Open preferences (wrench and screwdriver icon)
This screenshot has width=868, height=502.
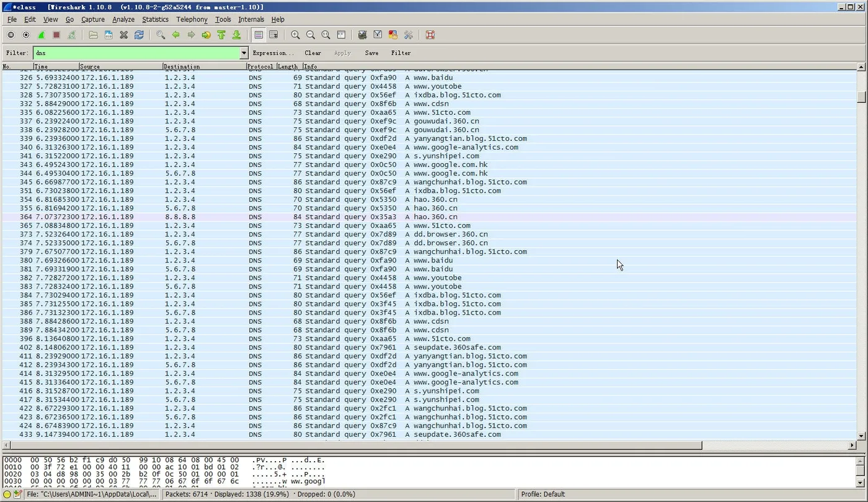pos(408,35)
